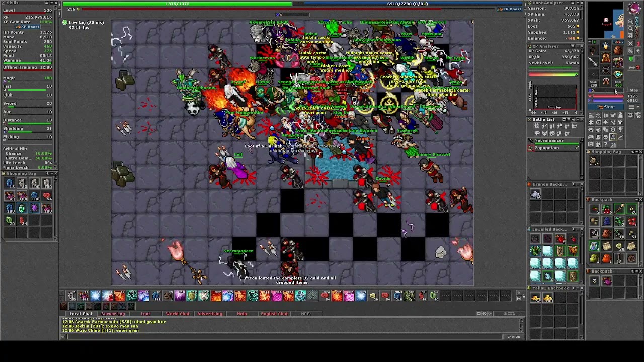The image size is (644, 362).
Task: Select the wand item in the Backpack
Action: (619, 209)
